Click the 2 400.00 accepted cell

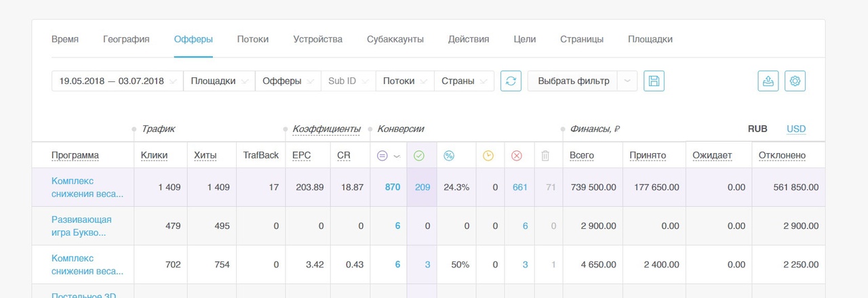coord(661,265)
